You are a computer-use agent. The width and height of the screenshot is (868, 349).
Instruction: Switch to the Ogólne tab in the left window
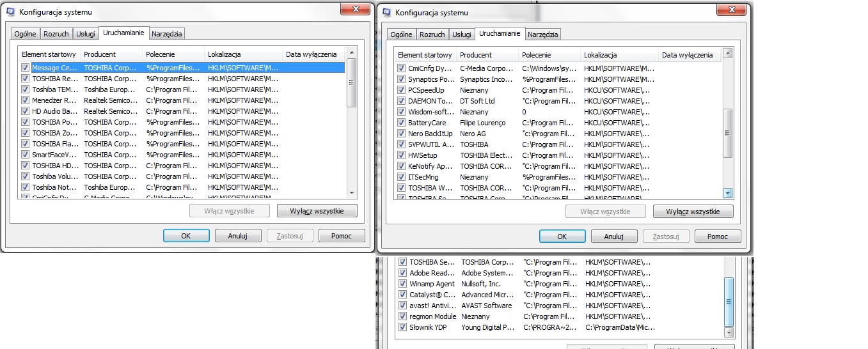26,34
